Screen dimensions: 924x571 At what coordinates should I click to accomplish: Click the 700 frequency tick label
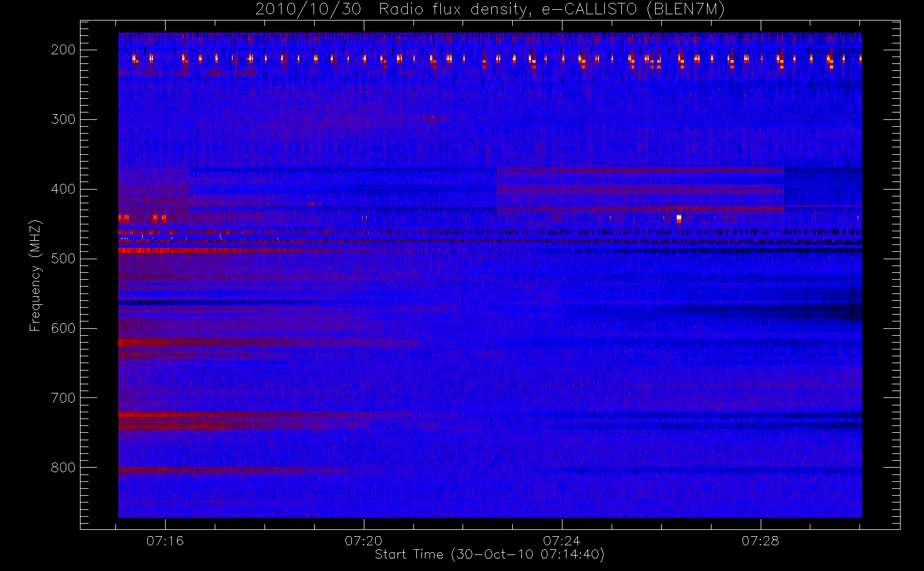click(x=63, y=398)
